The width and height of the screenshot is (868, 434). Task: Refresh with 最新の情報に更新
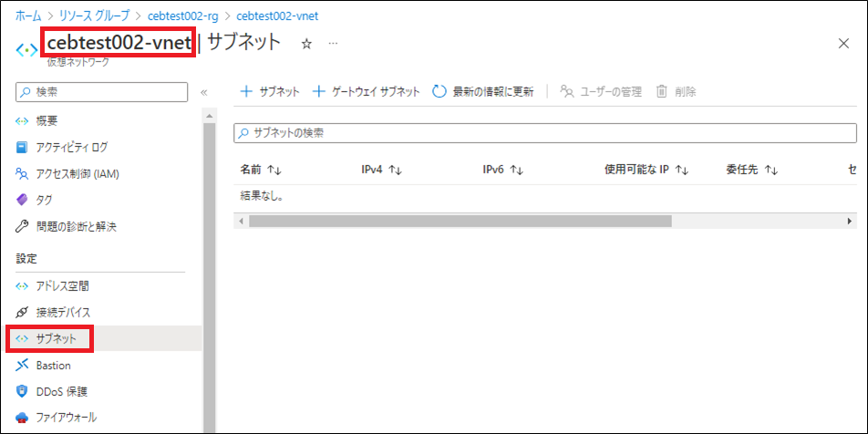[482, 92]
